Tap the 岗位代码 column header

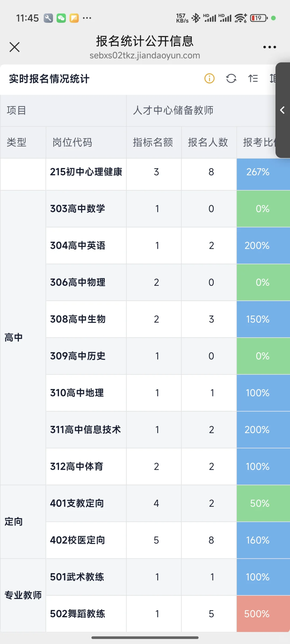coord(72,142)
